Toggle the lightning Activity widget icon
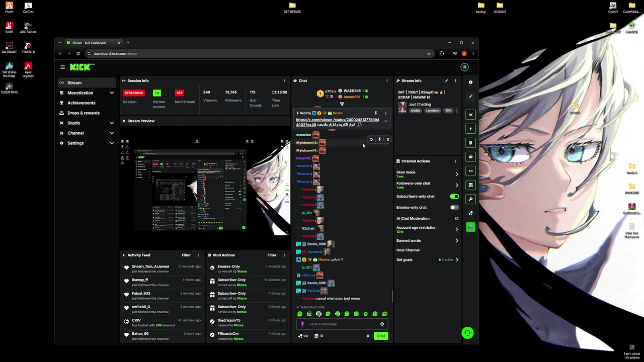The height and width of the screenshot is (362, 644). [471, 129]
